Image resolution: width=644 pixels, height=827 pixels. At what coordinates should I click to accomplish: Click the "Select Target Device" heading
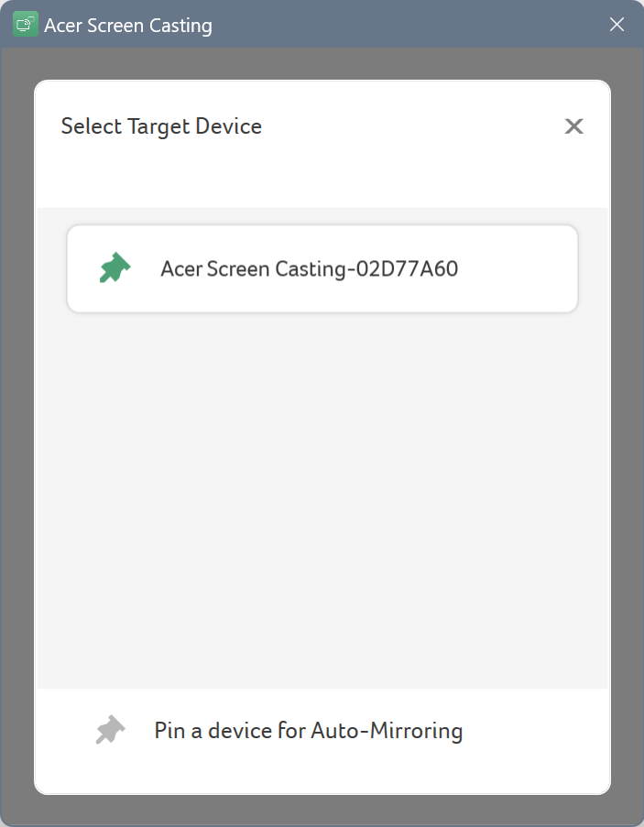pos(161,126)
